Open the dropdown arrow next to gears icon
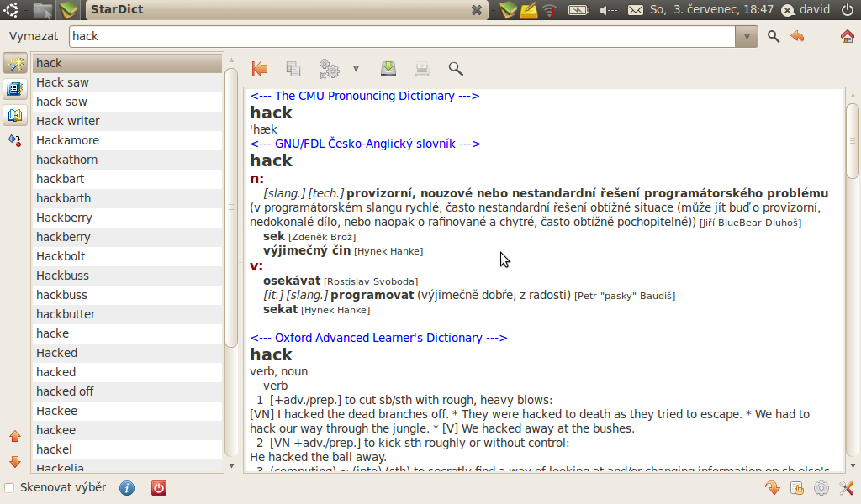Screen dimensions: 861x504 pos(356,69)
